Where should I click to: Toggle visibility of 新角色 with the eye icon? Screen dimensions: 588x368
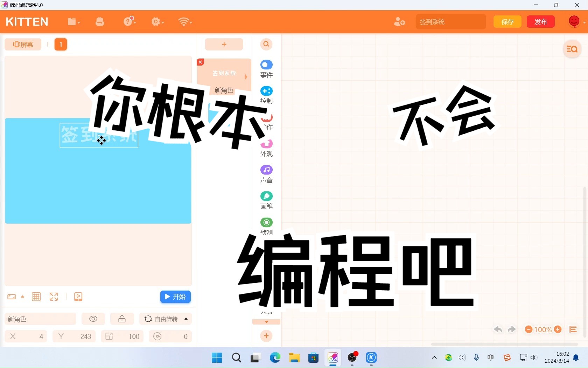[x=93, y=319]
